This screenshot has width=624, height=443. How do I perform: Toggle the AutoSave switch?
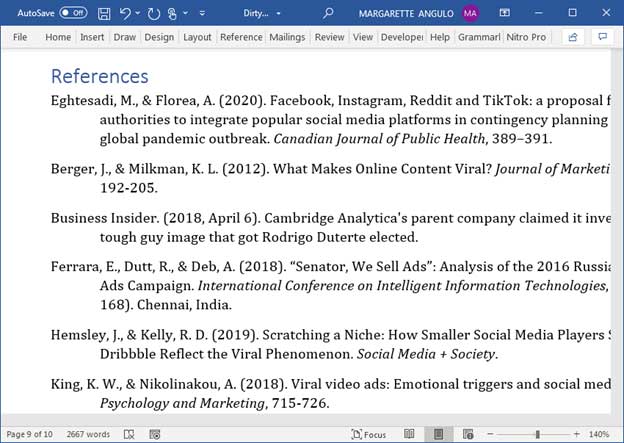pos(74,13)
